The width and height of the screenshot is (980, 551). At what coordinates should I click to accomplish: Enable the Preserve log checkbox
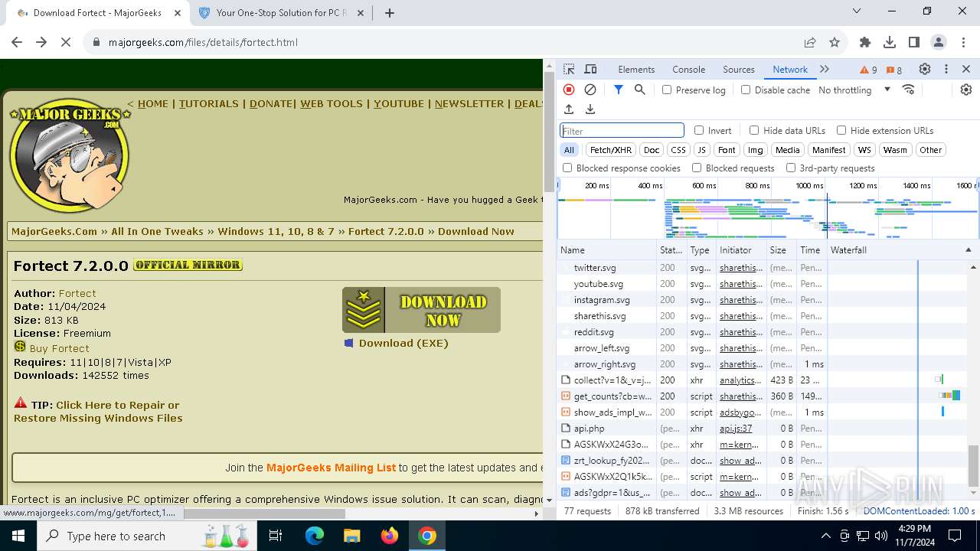pos(667,90)
